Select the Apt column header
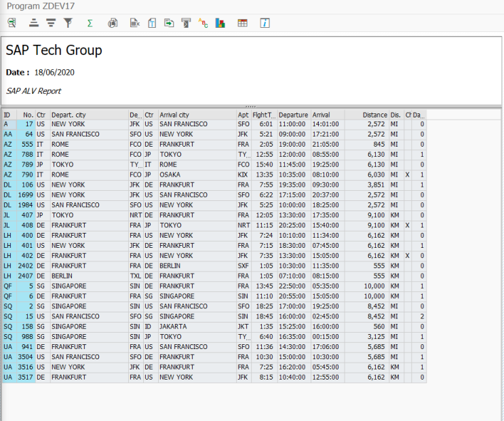Screen dimensions: 504x421 tap(244, 115)
